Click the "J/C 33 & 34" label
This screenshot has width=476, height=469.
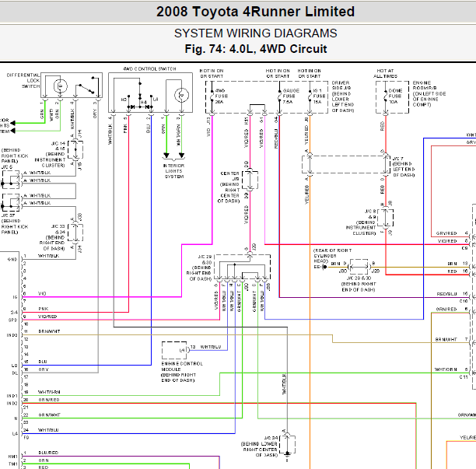coord(58,229)
